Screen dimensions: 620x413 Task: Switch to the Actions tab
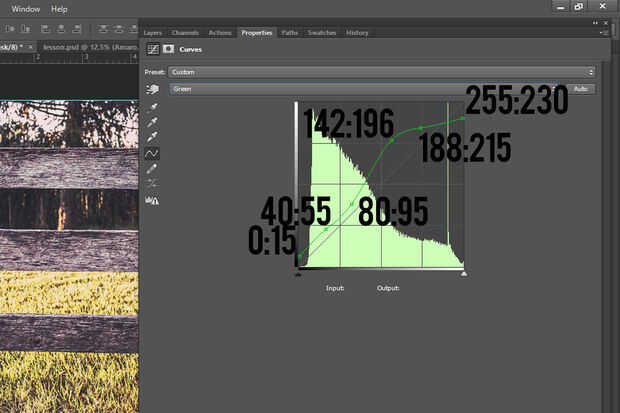click(220, 33)
